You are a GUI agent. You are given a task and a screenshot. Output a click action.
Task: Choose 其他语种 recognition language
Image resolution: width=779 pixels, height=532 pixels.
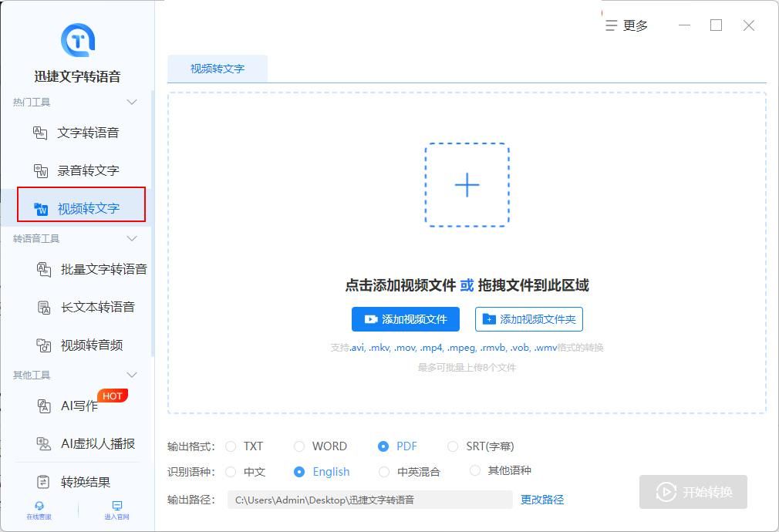pos(475,470)
